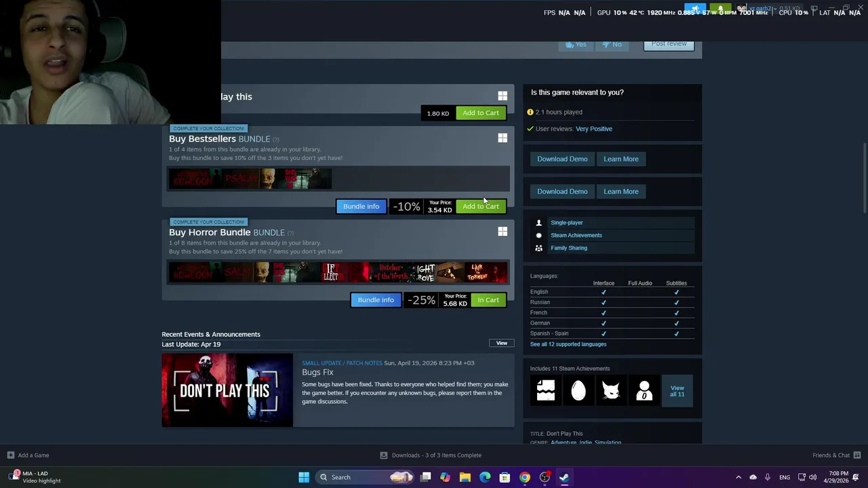
Task: Open Steam announcements megaphone button
Action: coord(695,9)
